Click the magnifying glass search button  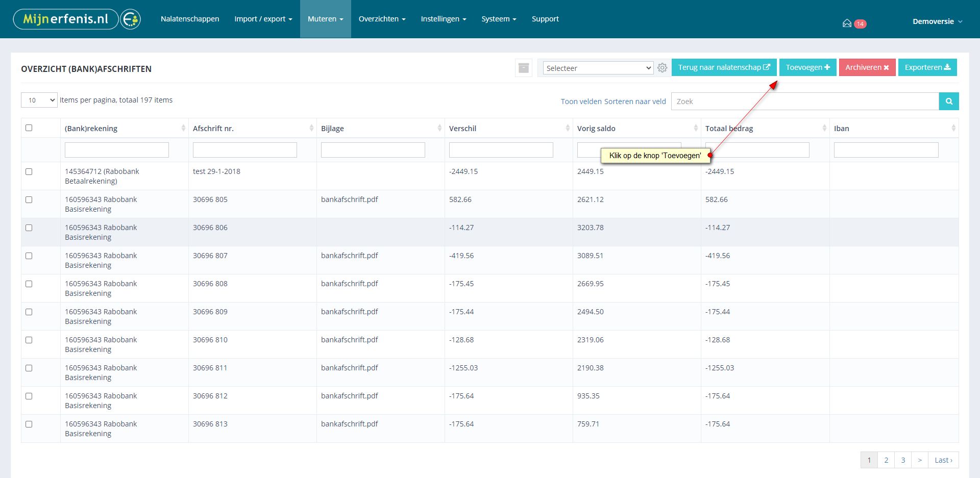[948, 102]
